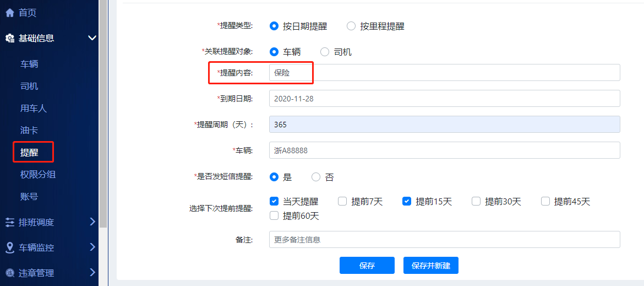Viewport: 644px width, 286px height.
Task: Expand the 排班调度 menu arrow
Action: tap(92, 222)
